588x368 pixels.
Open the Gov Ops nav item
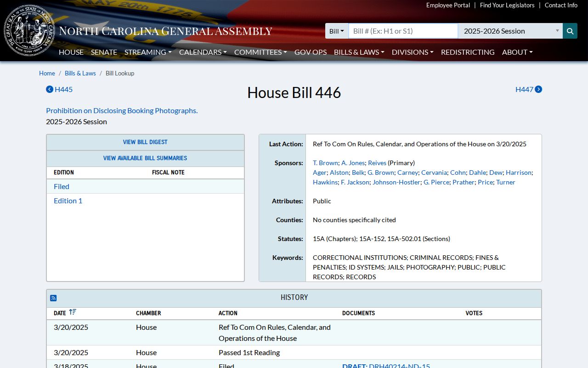pyautogui.click(x=311, y=52)
